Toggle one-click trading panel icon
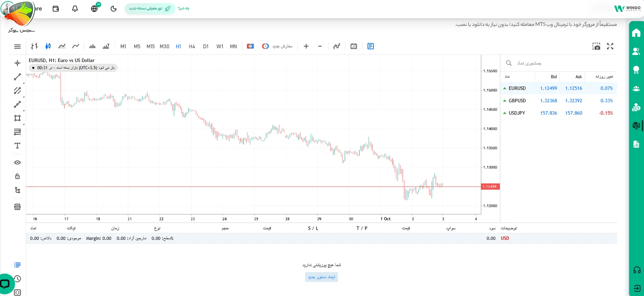This screenshot has height=296, width=644. pyautogui.click(x=250, y=46)
